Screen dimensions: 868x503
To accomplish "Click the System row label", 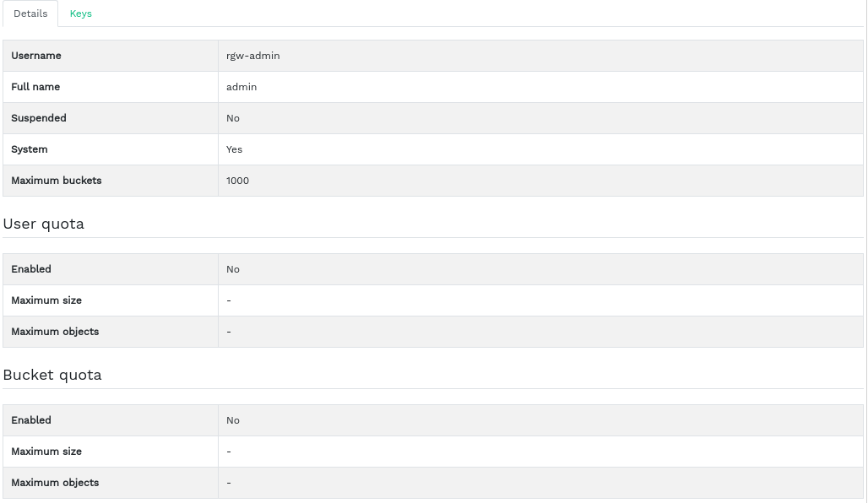I will coord(30,149).
